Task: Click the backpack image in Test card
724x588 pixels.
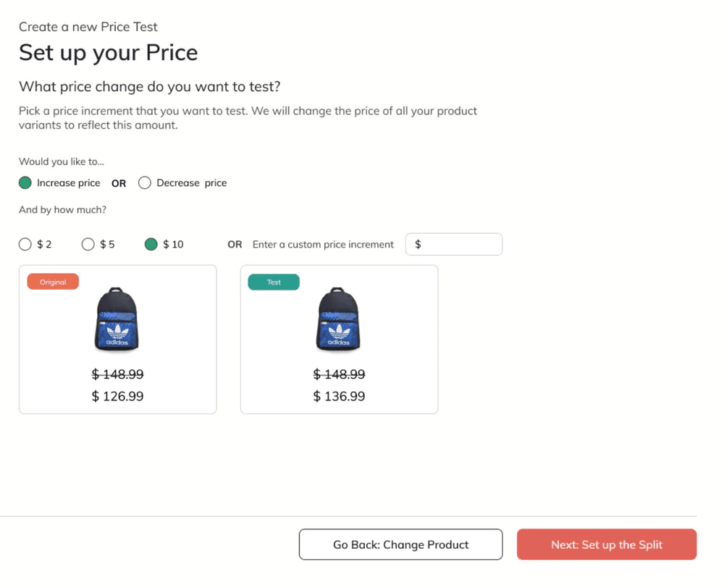Action: tap(338, 319)
